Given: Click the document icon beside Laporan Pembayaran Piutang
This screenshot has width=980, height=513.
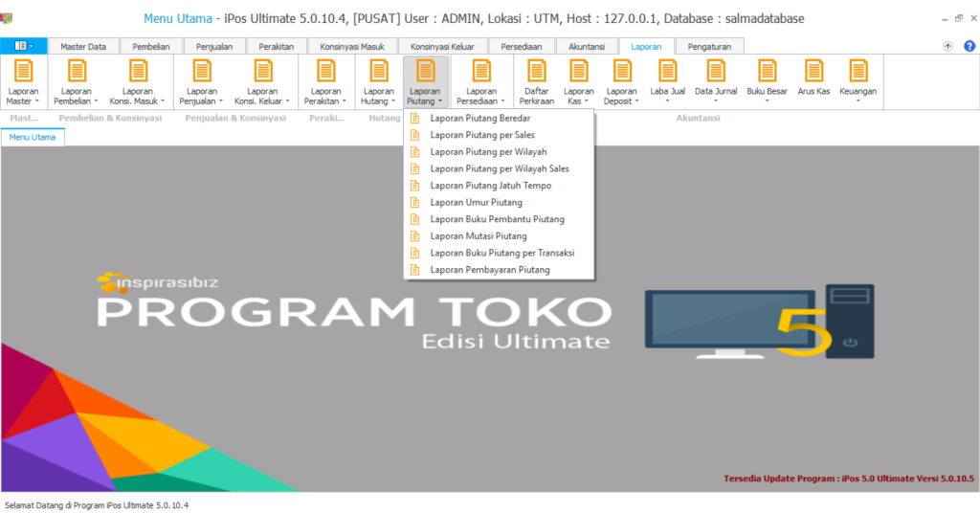Looking at the screenshot, I should 414,270.
